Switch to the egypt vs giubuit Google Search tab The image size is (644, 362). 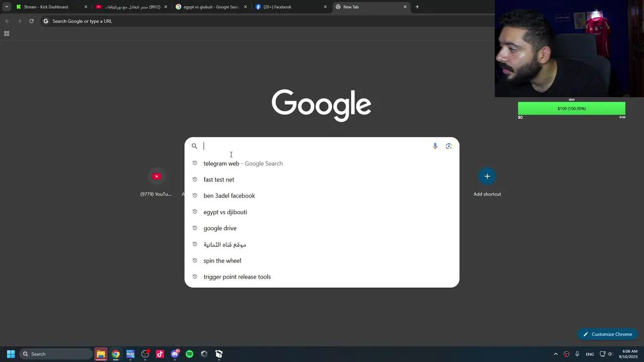pos(212,7)
